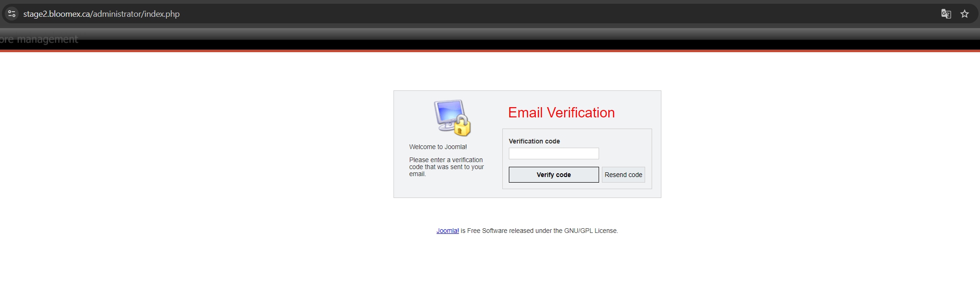This screenshot has width=980, height=307.
Task: Click the Resend code button
Action: point(623,175)
